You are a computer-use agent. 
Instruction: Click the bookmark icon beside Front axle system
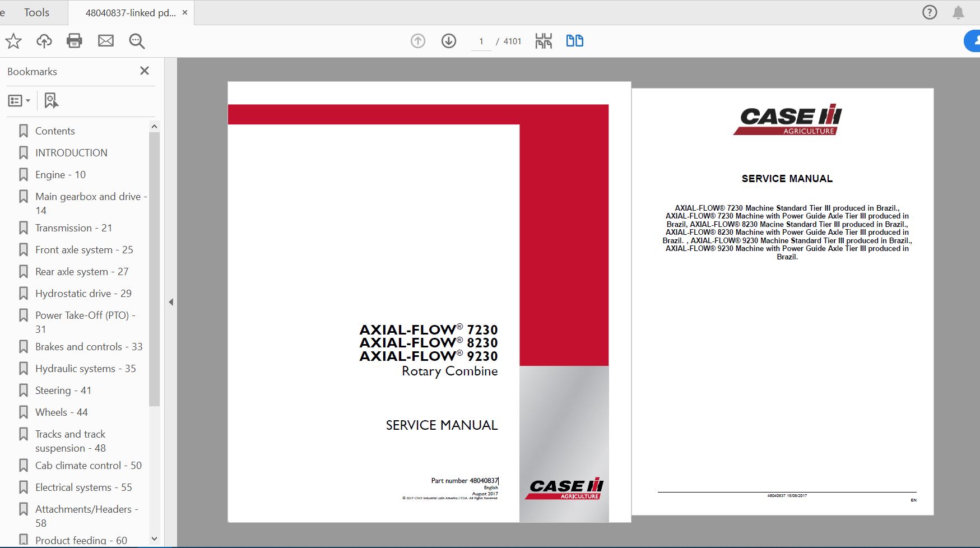click(24, 250)
